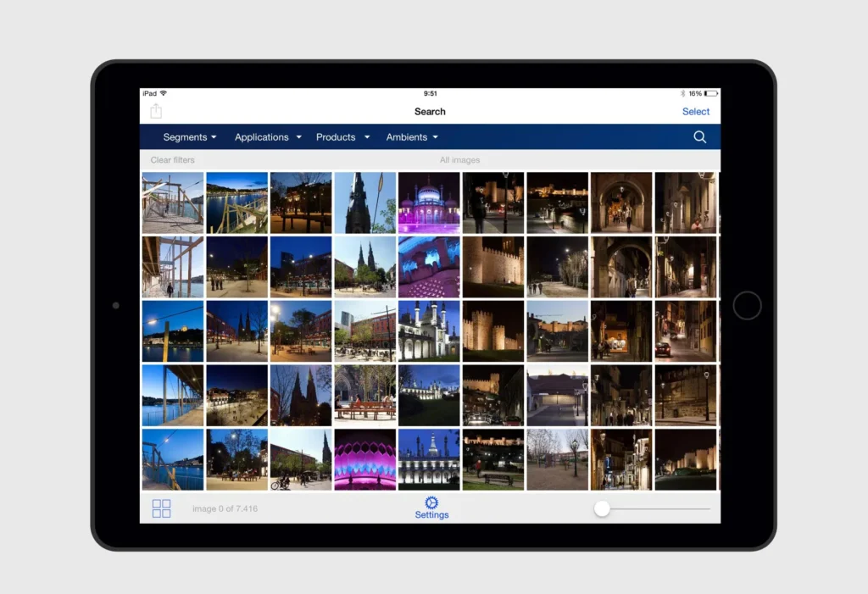
Task: Switch to grid view with the squares icon
Action: click(161, 508)
